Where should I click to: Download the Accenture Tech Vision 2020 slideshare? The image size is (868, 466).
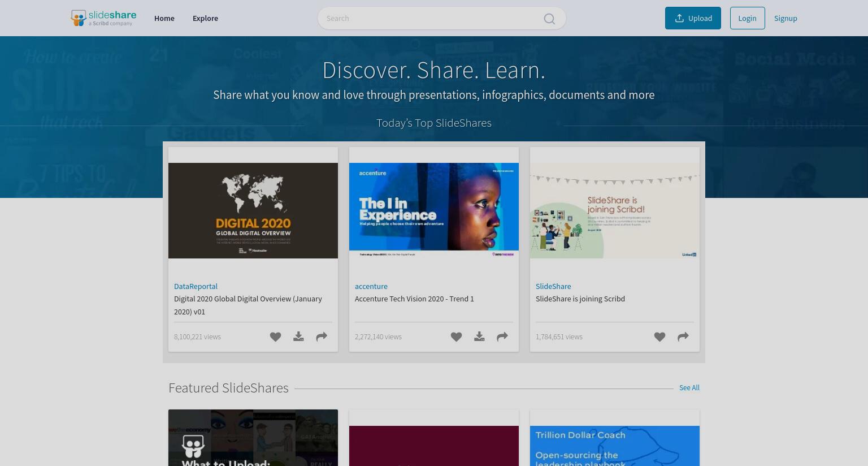(479, 337)
